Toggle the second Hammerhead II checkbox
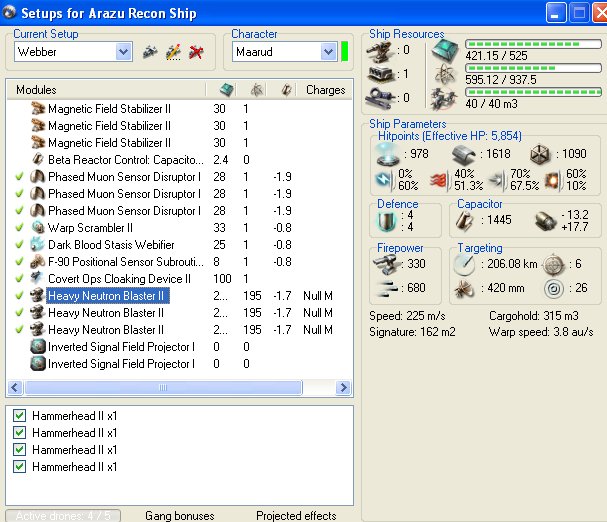This screenshot has width=607, height=522. (19, 432)
